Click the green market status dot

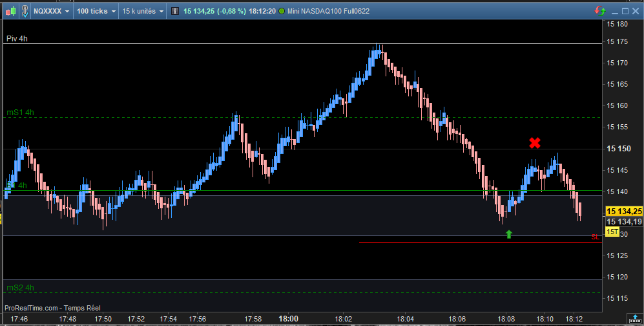(x=282, y=11)
